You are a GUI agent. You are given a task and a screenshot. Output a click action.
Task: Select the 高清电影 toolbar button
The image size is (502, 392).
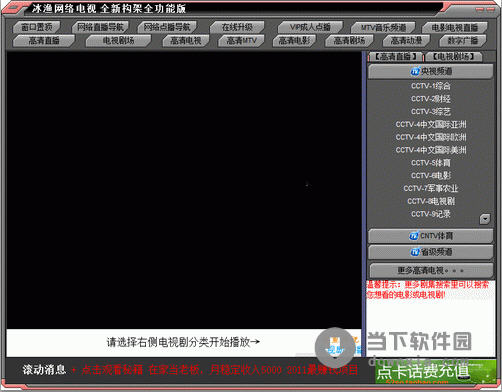(x=294, y=41)
